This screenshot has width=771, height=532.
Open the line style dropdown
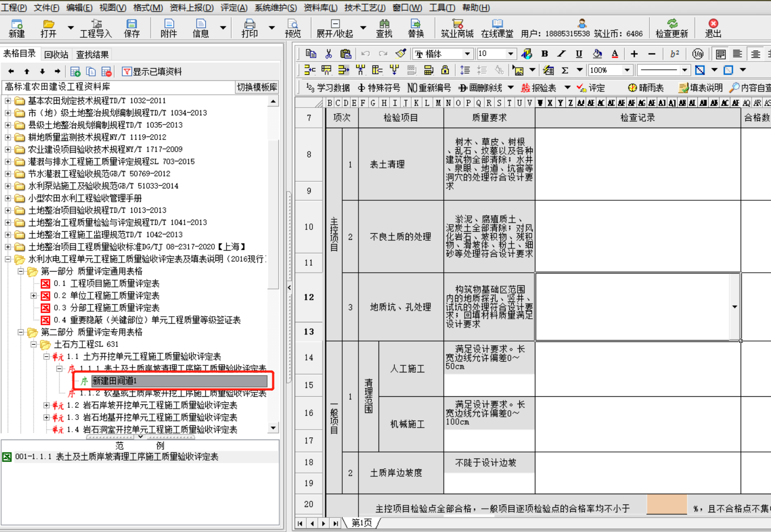pyautogui.click(x=685, y=70)
